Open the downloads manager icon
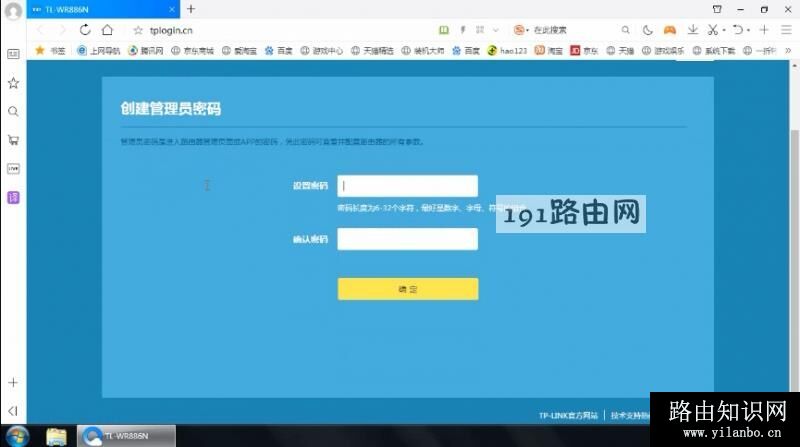Screen dimensions: 800x447 [692, 30]
